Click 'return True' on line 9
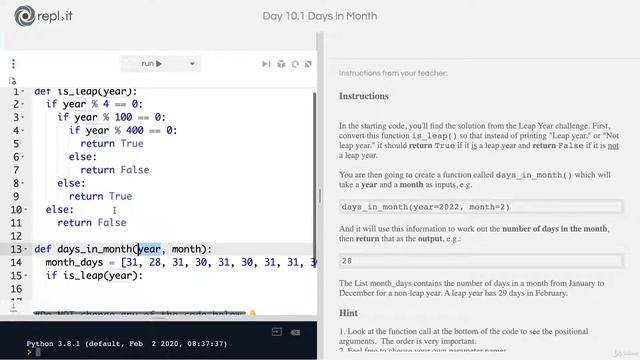 coord(100,196)
